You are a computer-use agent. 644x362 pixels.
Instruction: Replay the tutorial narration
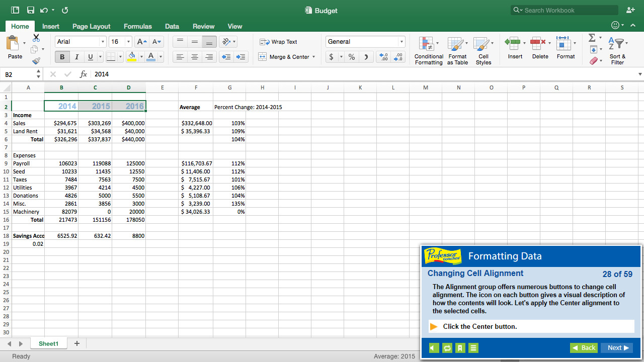pos(447,347)
